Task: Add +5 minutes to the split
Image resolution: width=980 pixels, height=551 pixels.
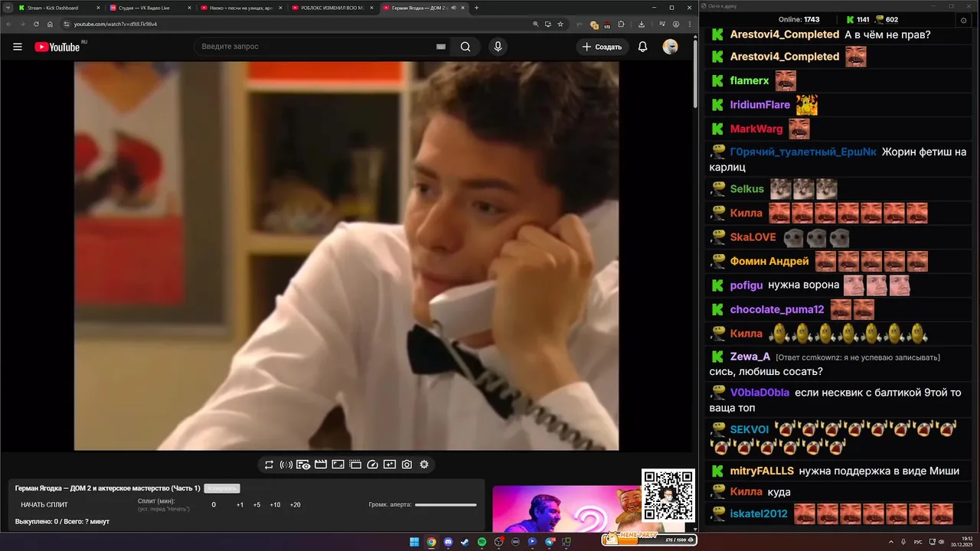Action: click(256, 505)
